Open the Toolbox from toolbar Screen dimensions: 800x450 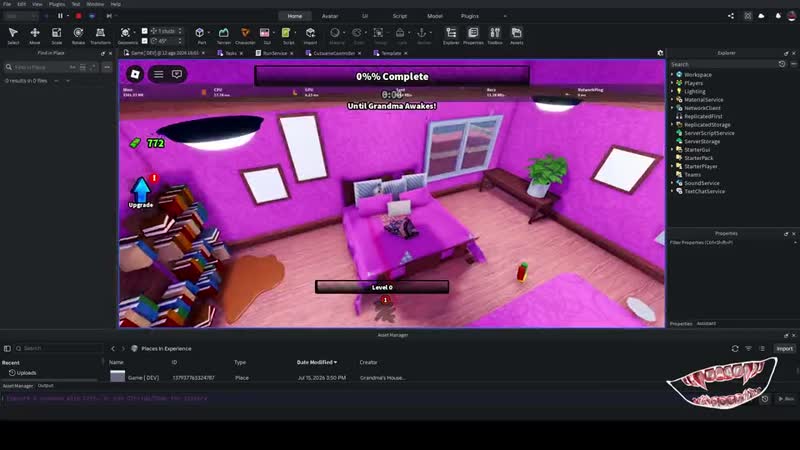[495, 34]
